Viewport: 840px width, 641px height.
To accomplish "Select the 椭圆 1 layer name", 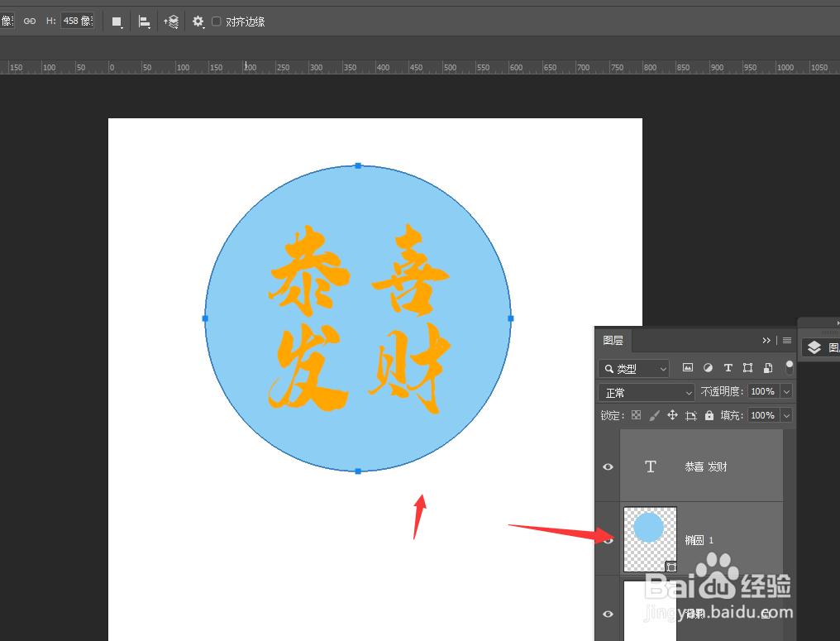I will click(x=699, y=540).
